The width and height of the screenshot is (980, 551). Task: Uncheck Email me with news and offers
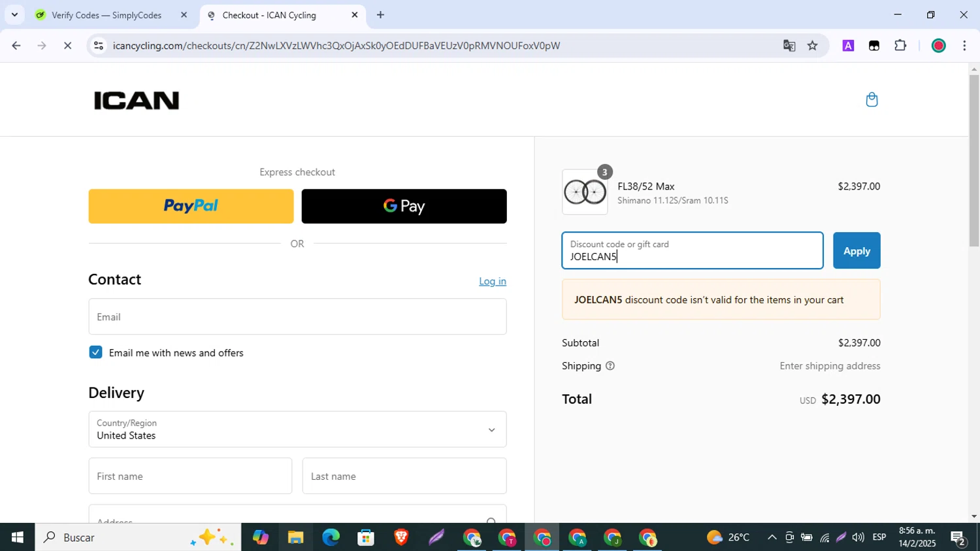[96, 352]
